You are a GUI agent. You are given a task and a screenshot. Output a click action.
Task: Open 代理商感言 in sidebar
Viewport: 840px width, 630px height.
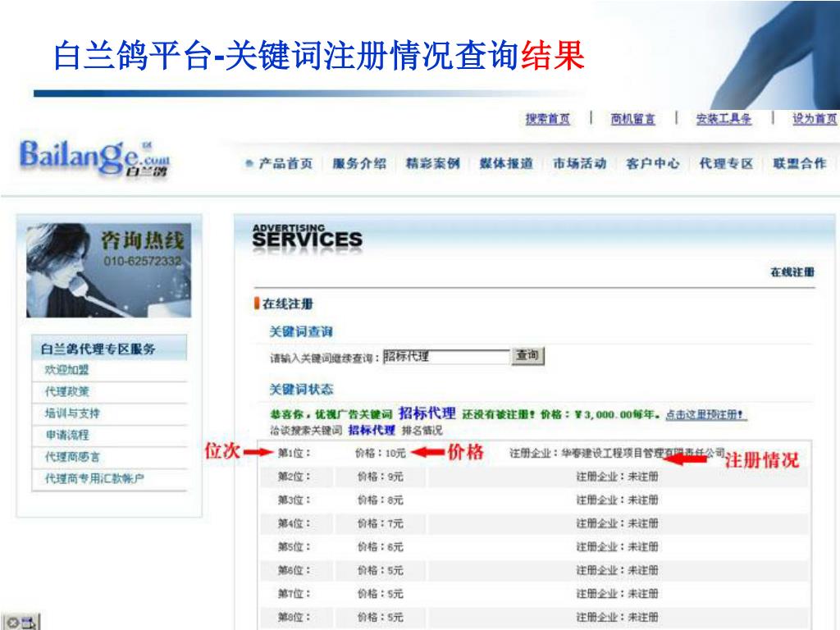pos(72,457)
